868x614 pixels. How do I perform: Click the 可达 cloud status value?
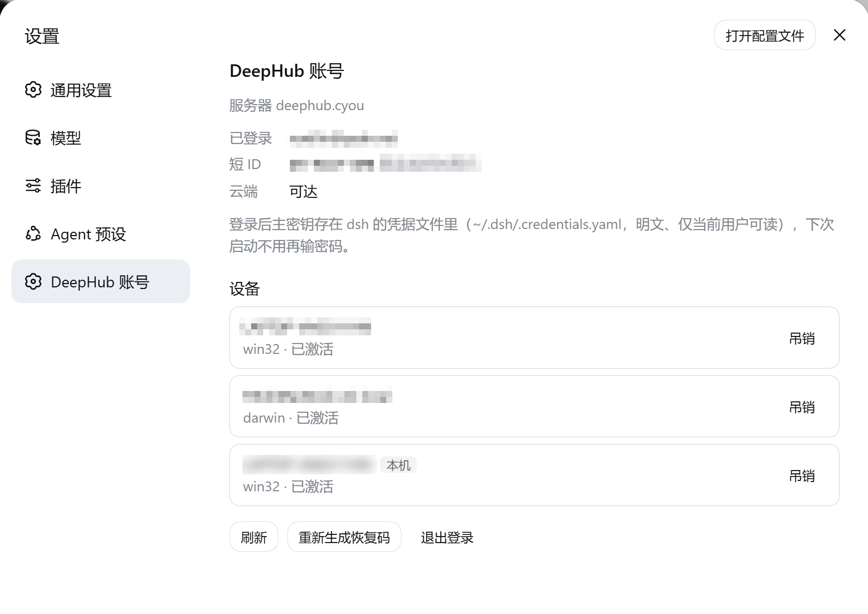click(304, 191)
